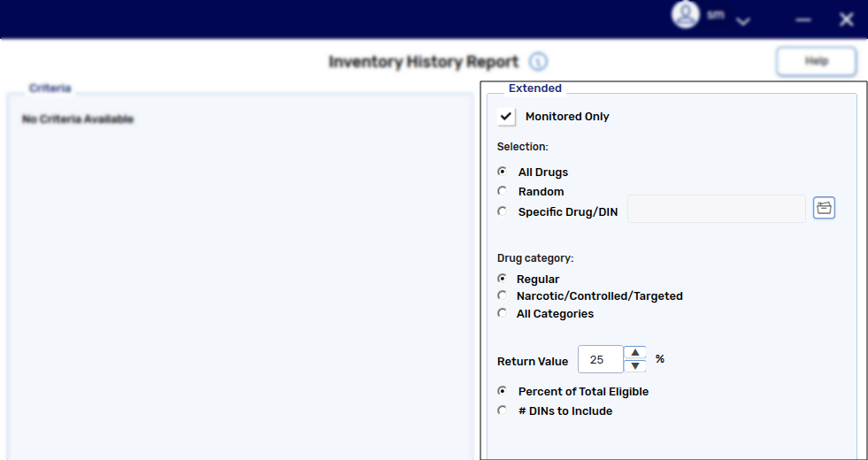
Task: Click the Return Value number field
Action: coord(600,360)
